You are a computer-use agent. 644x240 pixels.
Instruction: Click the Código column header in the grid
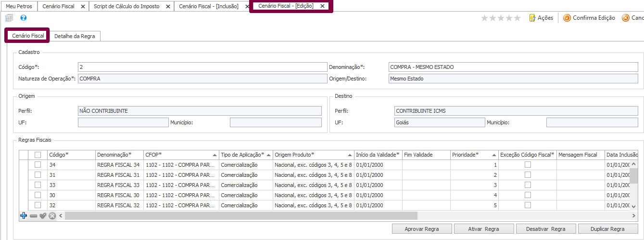(71, 155)
